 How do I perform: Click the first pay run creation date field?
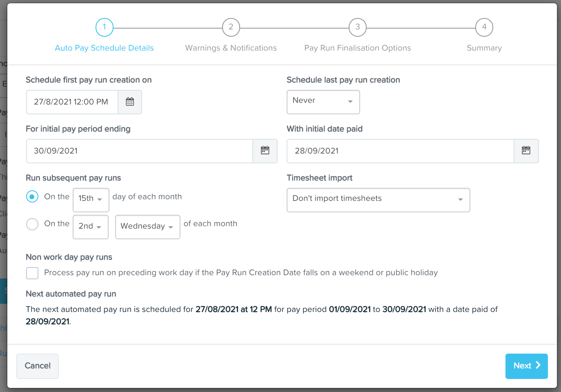(x=72, y=102)
